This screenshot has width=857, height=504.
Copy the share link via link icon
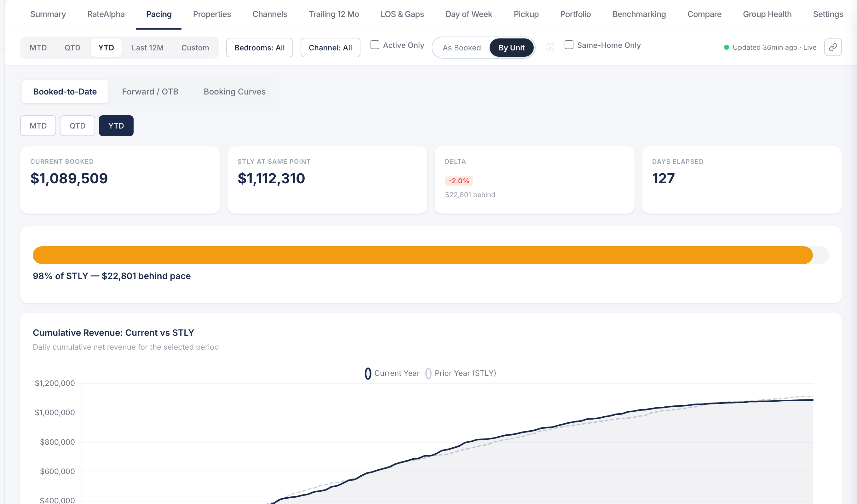[832, 47]
